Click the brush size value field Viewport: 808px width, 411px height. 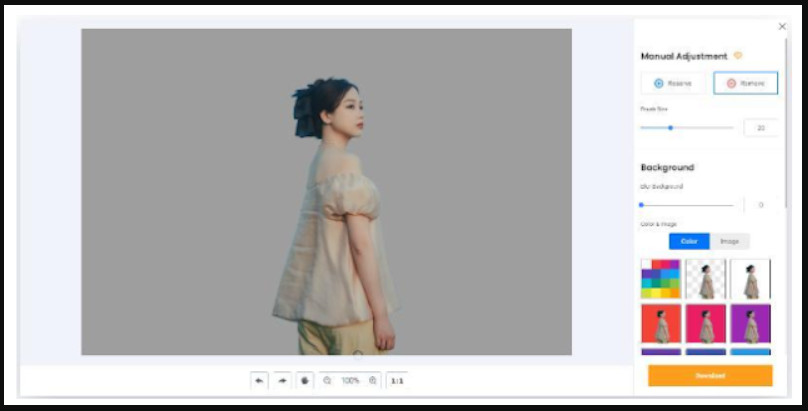(760, 128)
